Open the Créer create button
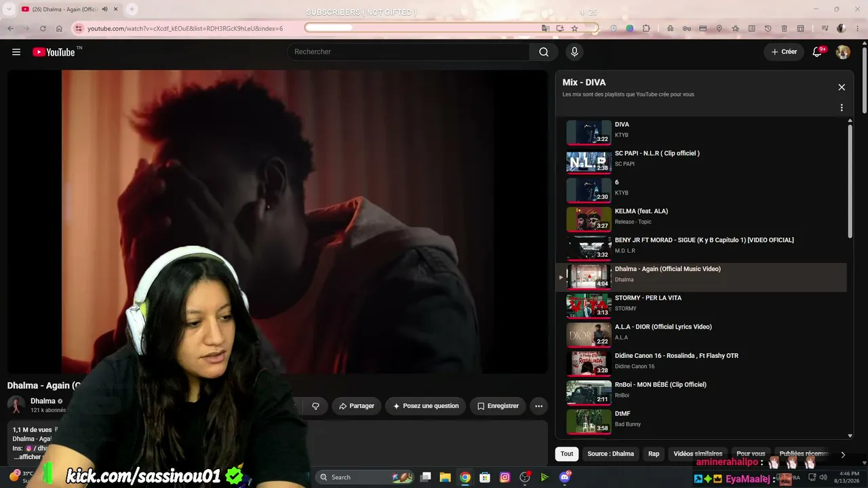 tap(784, 52)
